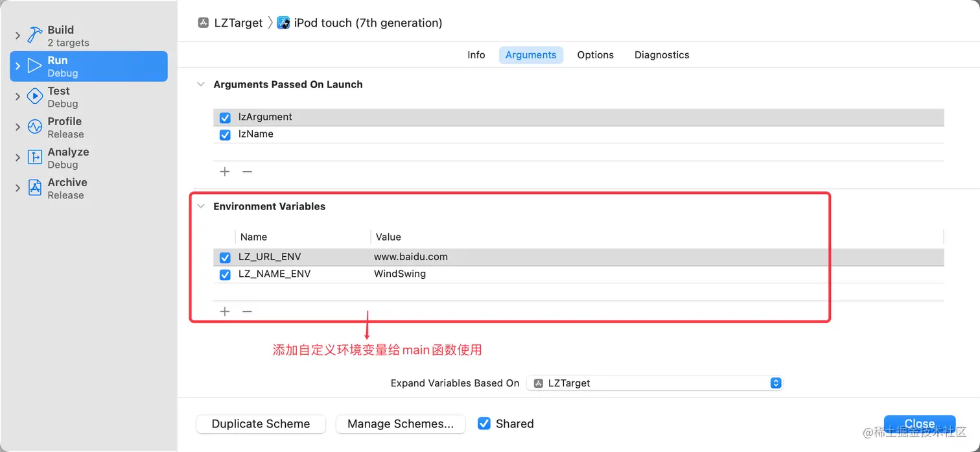Image resolution: width=980 pixels, height=452 pixels.
Task: Expand the Profile action chevron
Action: pos(17,127)
